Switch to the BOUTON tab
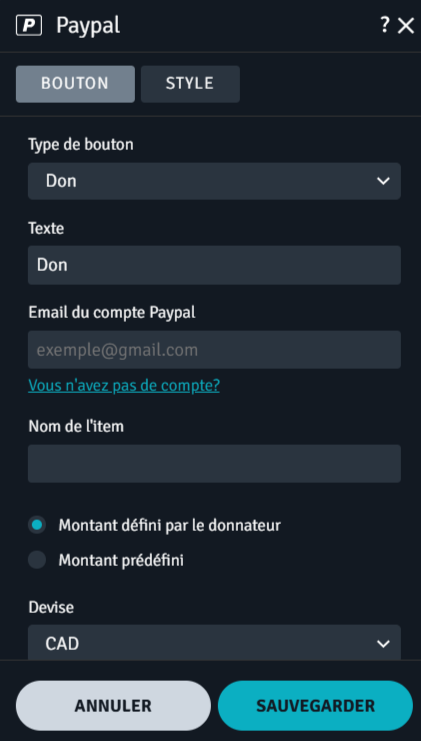 point(75,84)
